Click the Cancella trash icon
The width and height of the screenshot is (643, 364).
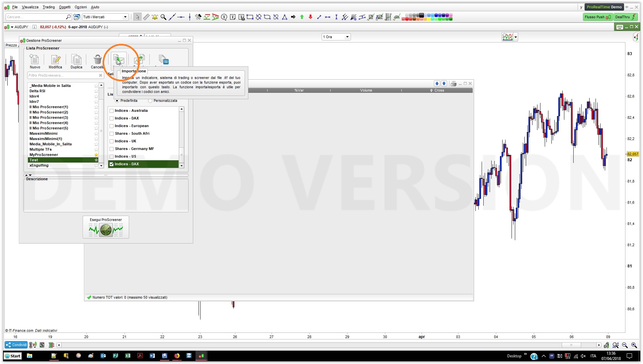[97, 60]
